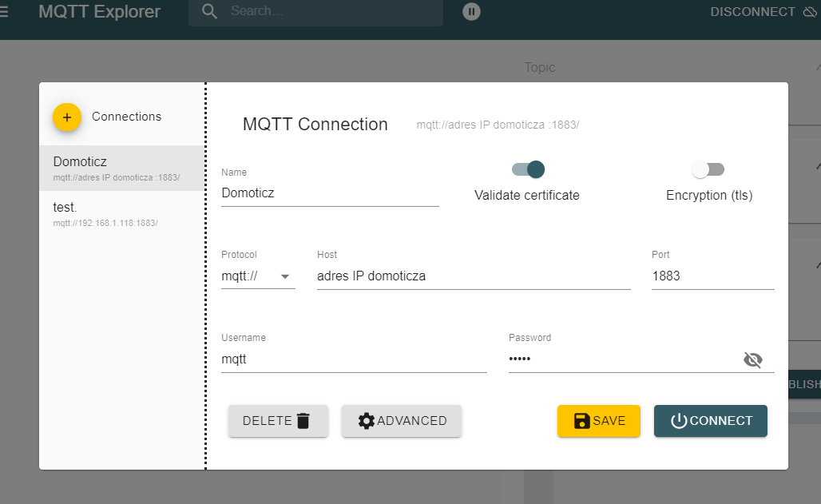Open the hamburger menu in top bar

tap(4, 11)
